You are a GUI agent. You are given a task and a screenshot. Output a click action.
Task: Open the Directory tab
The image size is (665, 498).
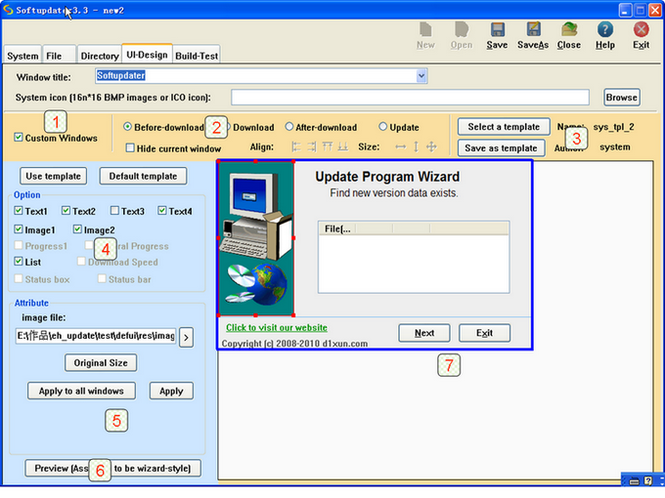100,56
